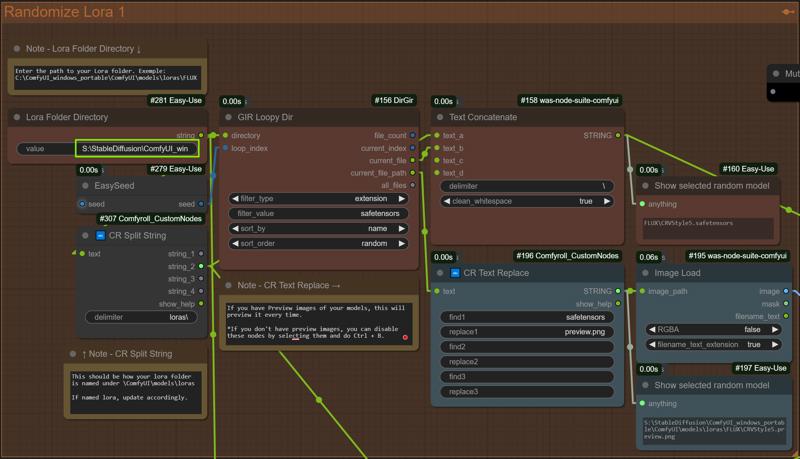Click the Lora folder value path field

tap(136, 149)
